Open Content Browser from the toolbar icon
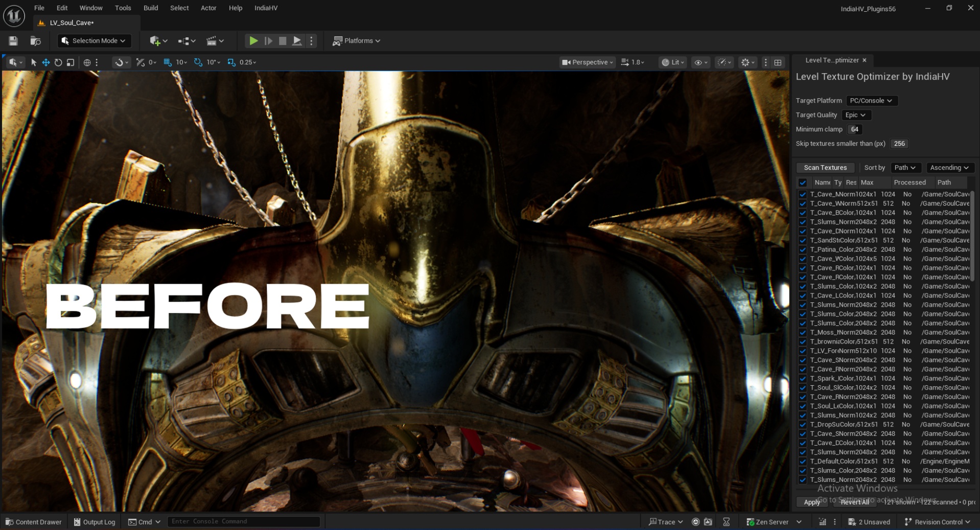The width and height of the screenshot is (980, 530). (x=35, y=41)
